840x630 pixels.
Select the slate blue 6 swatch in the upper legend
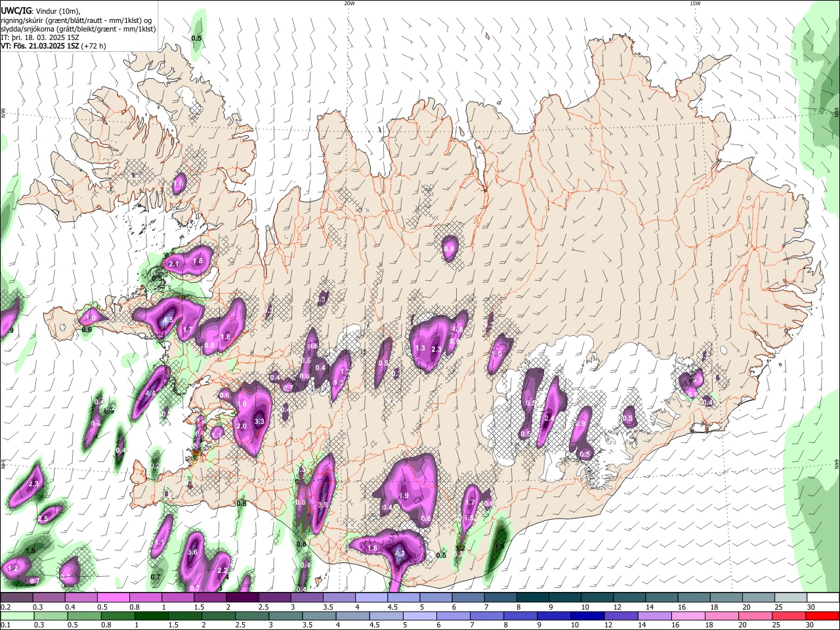(468, 598)
